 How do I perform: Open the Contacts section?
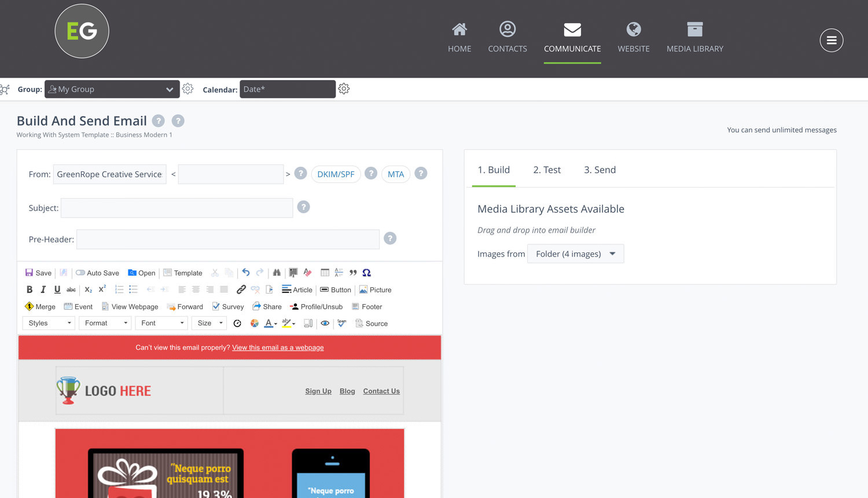tap(507, 38)
